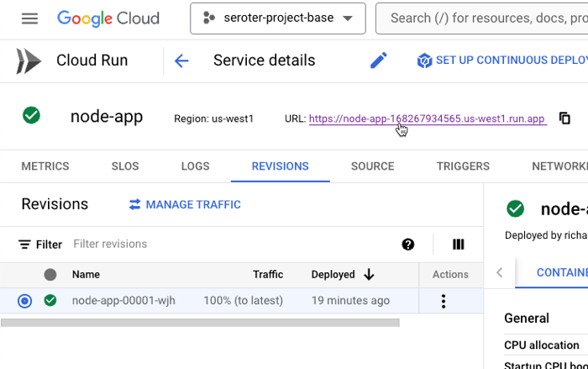The height and width of the screenshot is (369, 588).
Task: Click Manage Traffic button
Action: [185, 204]
